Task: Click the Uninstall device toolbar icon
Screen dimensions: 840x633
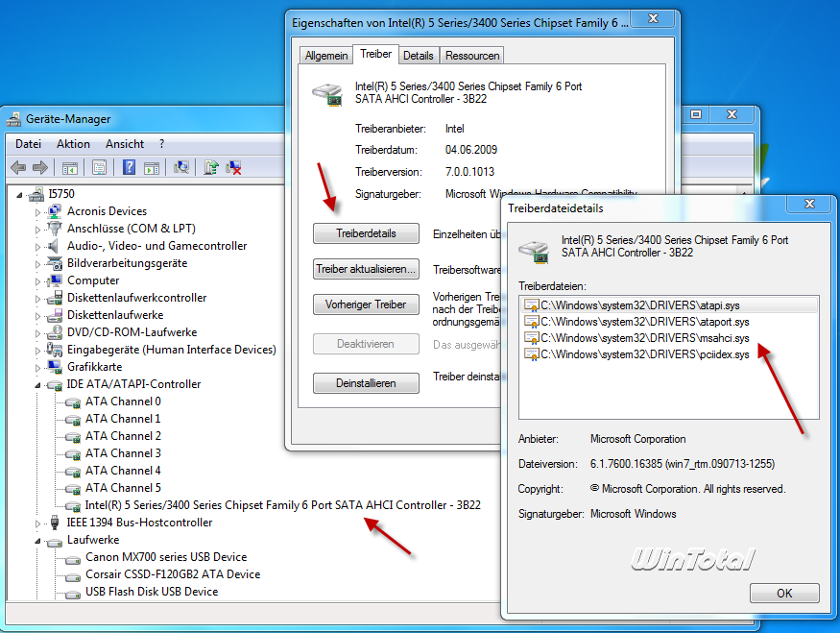Action: tap(233, 168)
